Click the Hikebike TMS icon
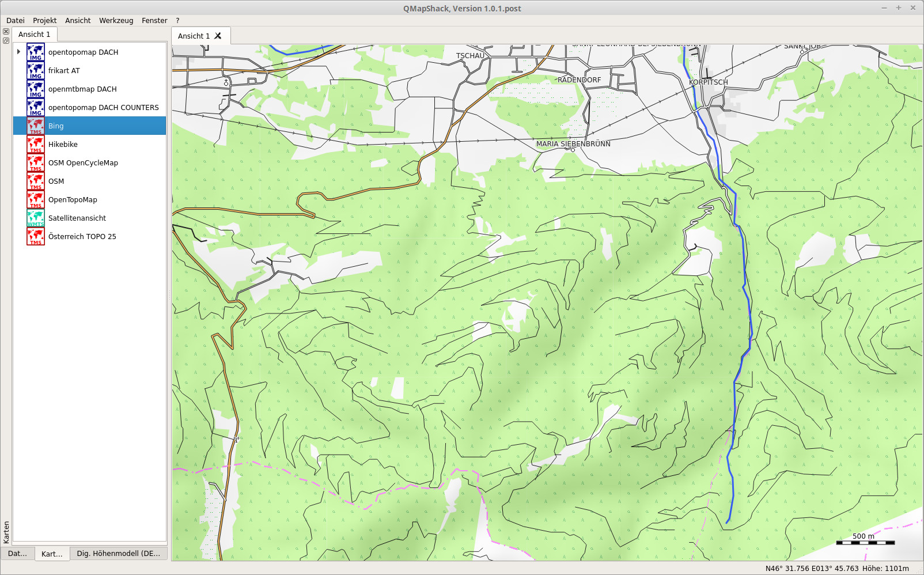This screenshot has width=924, height=575. pos(36,144)
